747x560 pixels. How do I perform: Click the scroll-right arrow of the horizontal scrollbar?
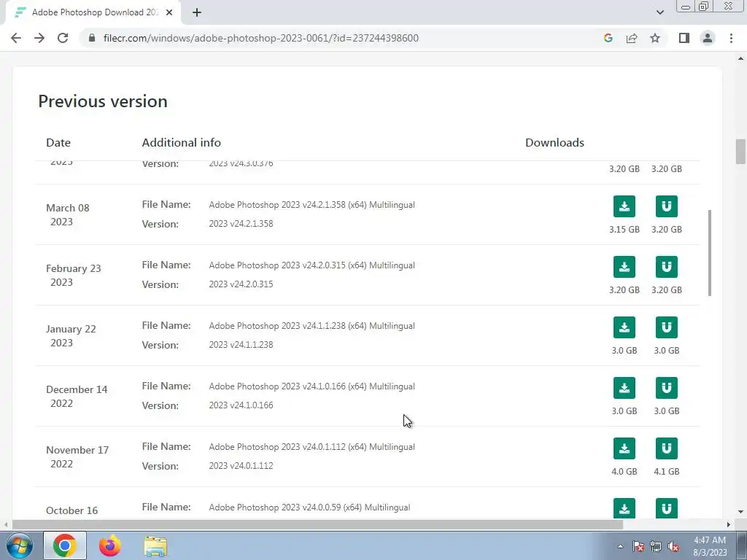(x=729, y=525)
